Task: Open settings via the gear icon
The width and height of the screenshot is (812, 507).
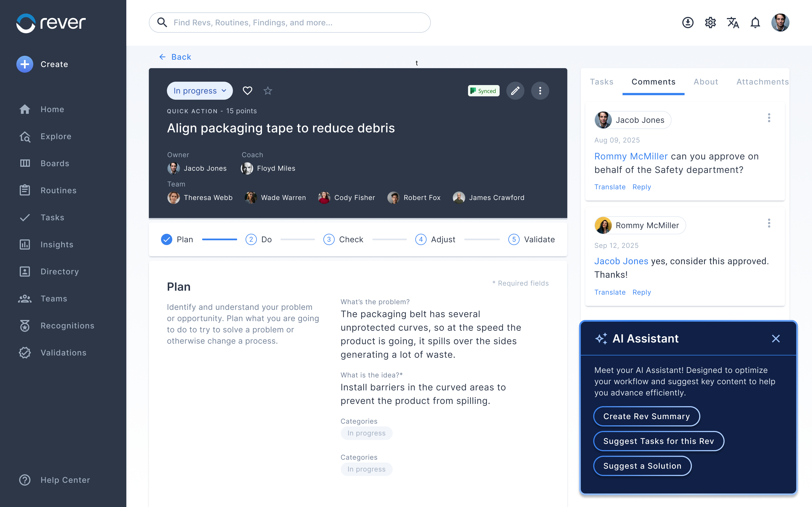Action: click(x=710, y=23)
